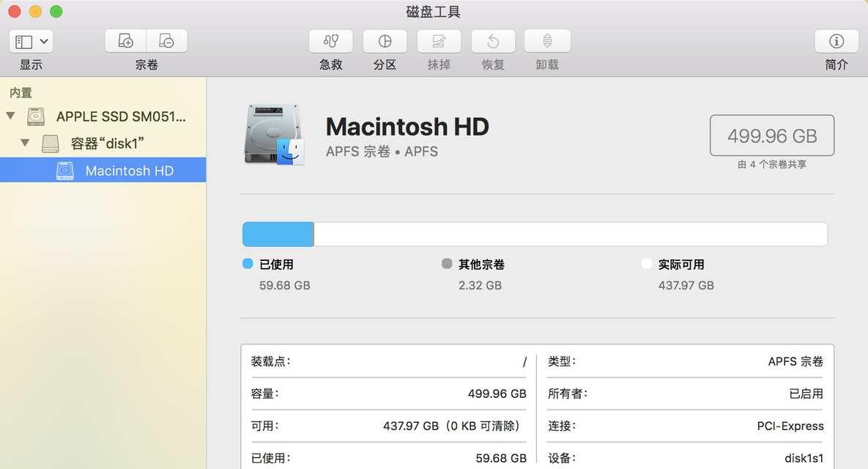Click the blue 已使用 legend dot
Viewport: 868px width, 469px height.
(248, 264)
